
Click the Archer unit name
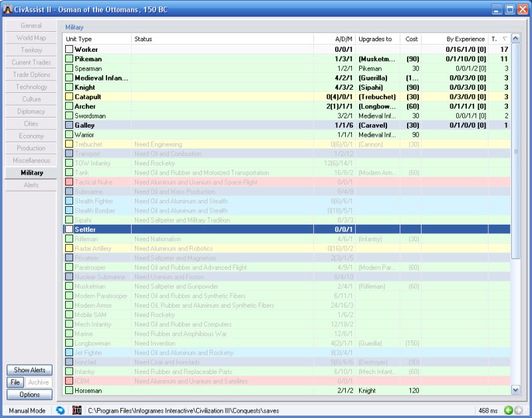(85, 106)
